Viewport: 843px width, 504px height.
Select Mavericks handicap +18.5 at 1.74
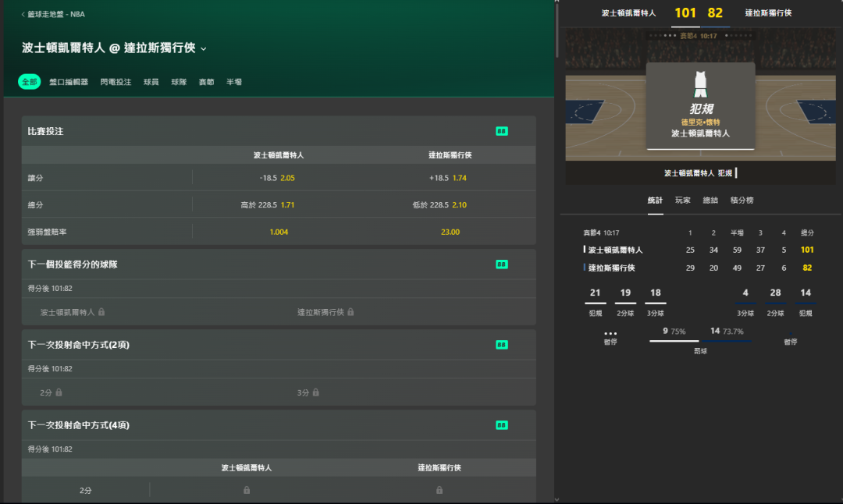tap(448, 178)
